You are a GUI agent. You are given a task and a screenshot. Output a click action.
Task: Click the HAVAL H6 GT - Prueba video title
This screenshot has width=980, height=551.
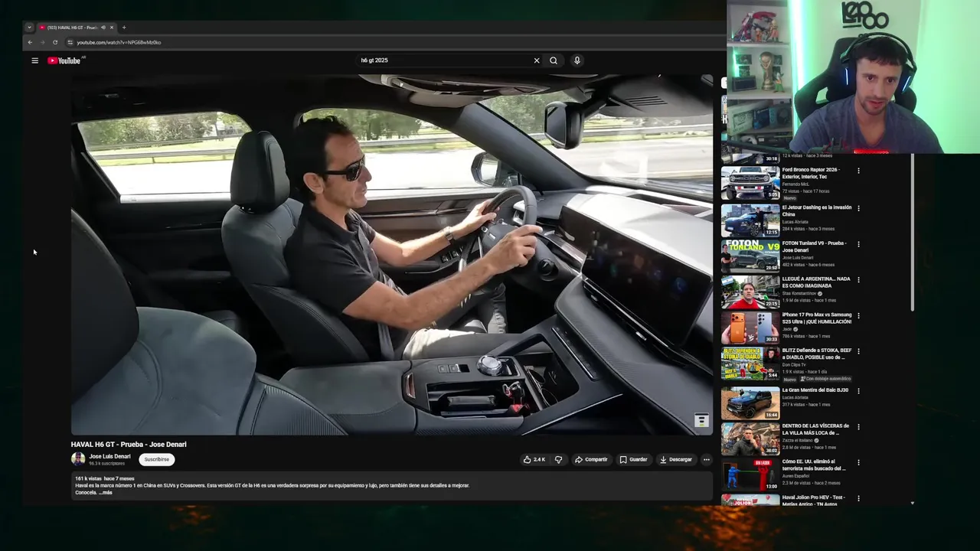point(129,445)
